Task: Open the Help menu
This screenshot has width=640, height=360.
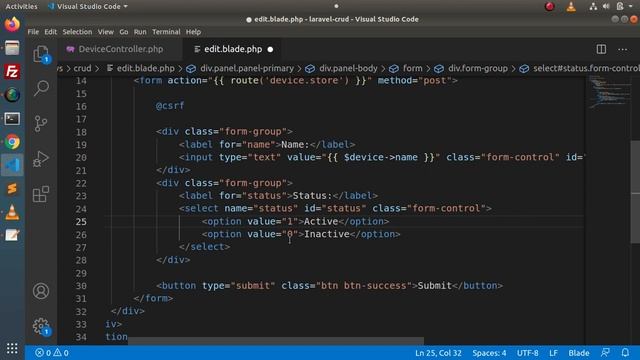Action: tap(193, 32)
